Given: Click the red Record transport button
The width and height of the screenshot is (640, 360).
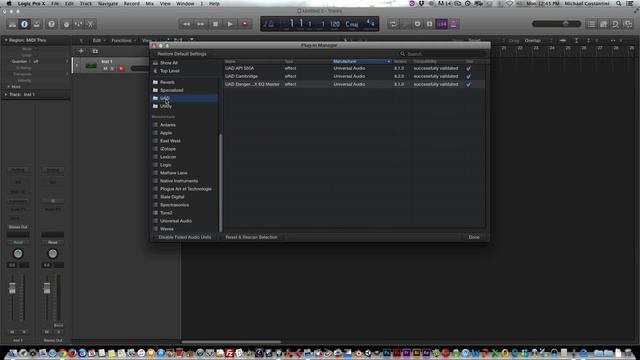Looking at the screenshot, I should pos(245,24).
